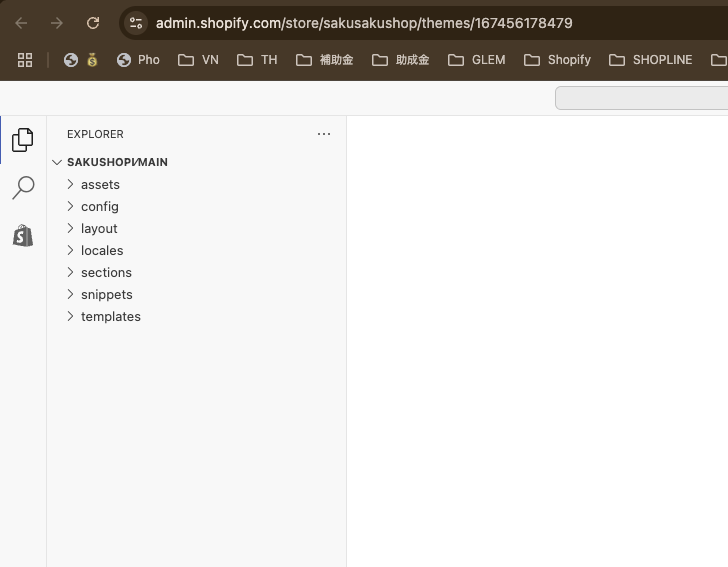Screen dimensions: 728x567
Task: Expand the assets folder chevron
Action: 70,184
